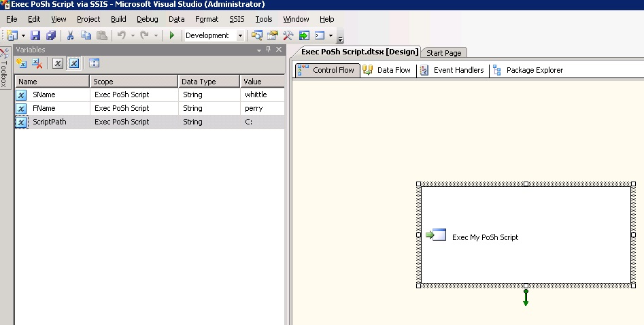Switch to the Data Flow designer tab
This screenshot has height=325, width=644.
388,70
